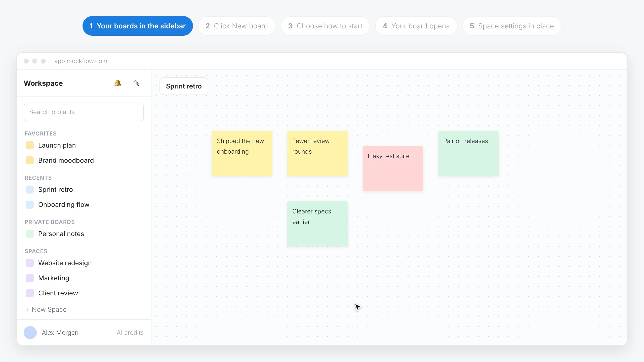Click the FAVORITES section header

pos(41,133)
